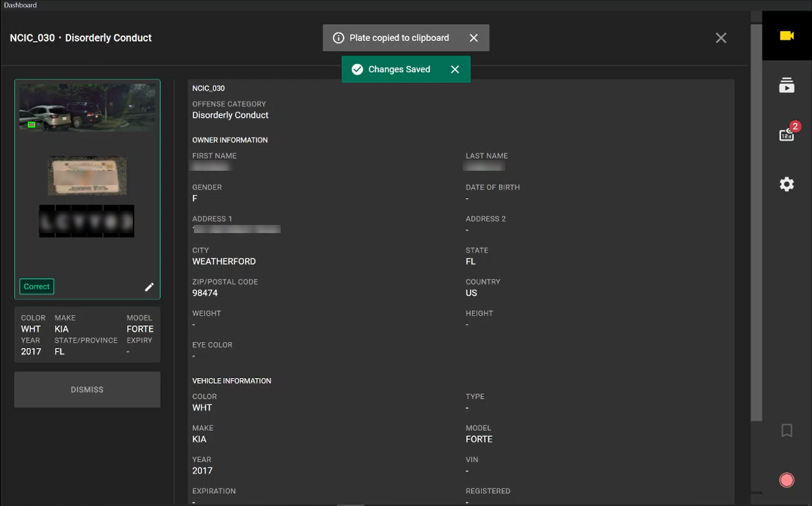Click the info icon in clipboard notification

pyautogui.click(x=338, y=38)
